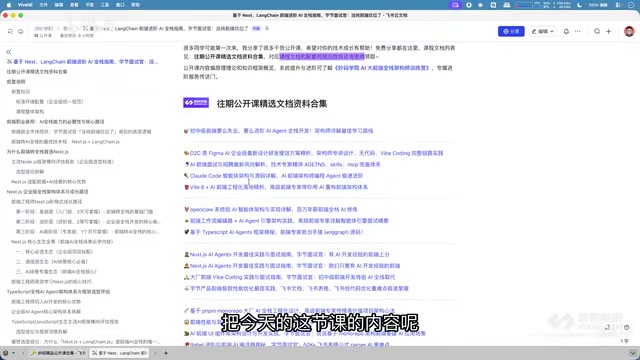This screenshot has height=360, width=640.
Task: Click the battery status icon
Action: click(603, 5)
